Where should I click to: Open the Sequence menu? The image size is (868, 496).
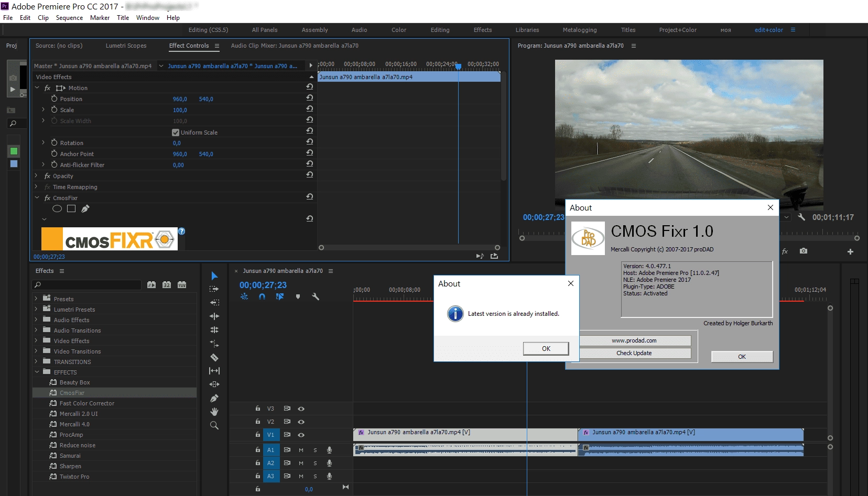pos(69,18)
